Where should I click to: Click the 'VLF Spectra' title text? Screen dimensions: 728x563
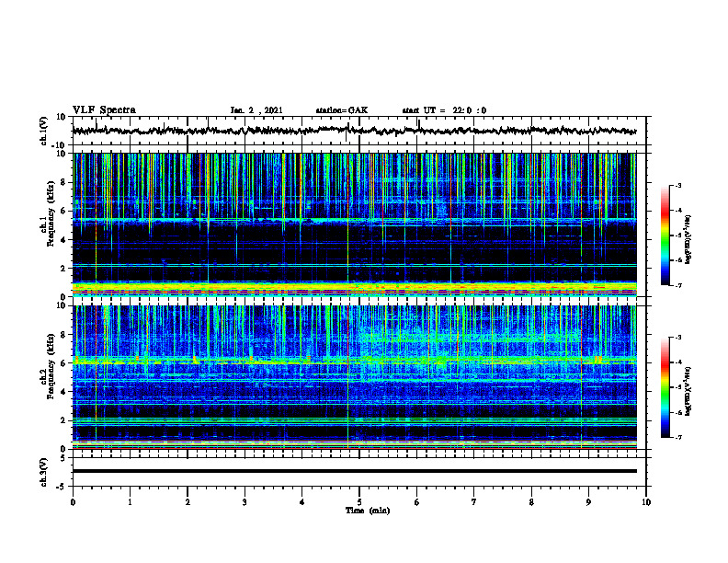click(104, 110)
